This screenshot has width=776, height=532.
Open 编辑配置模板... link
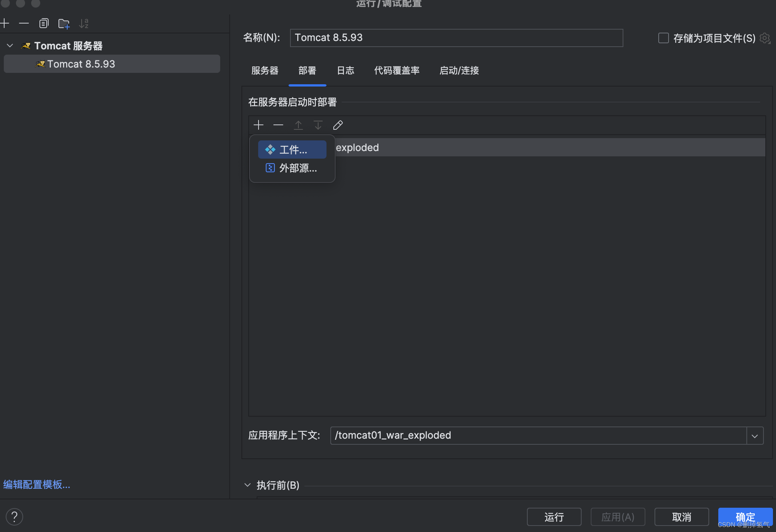[x=37, y=485]
